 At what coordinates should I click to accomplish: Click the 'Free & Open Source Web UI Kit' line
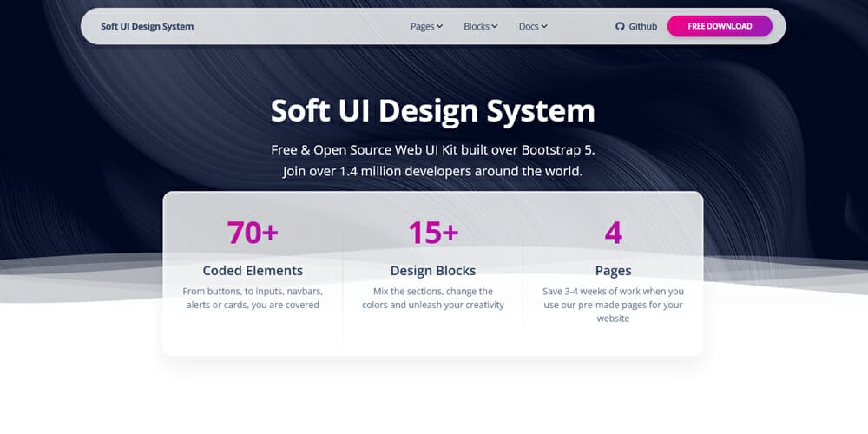pos(433,150)
